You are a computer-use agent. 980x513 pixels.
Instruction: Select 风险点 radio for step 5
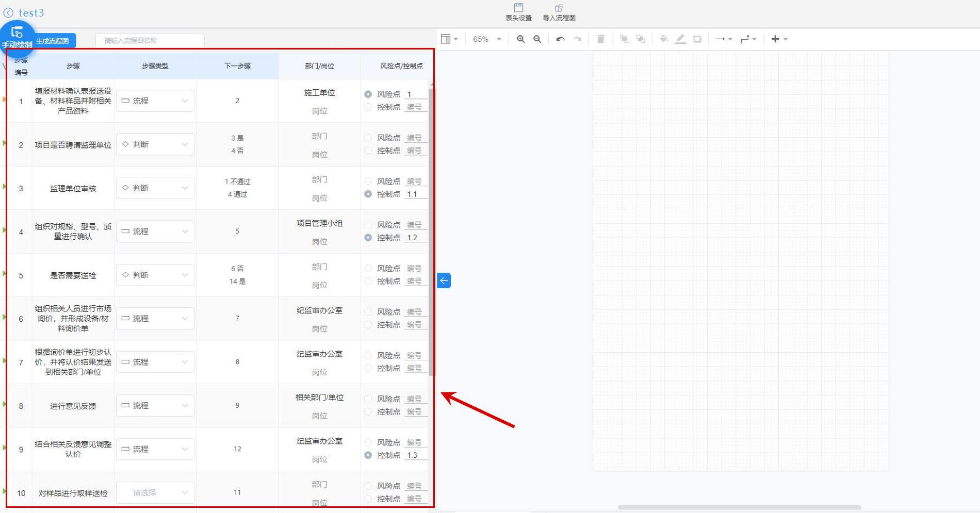click(368, 268)
